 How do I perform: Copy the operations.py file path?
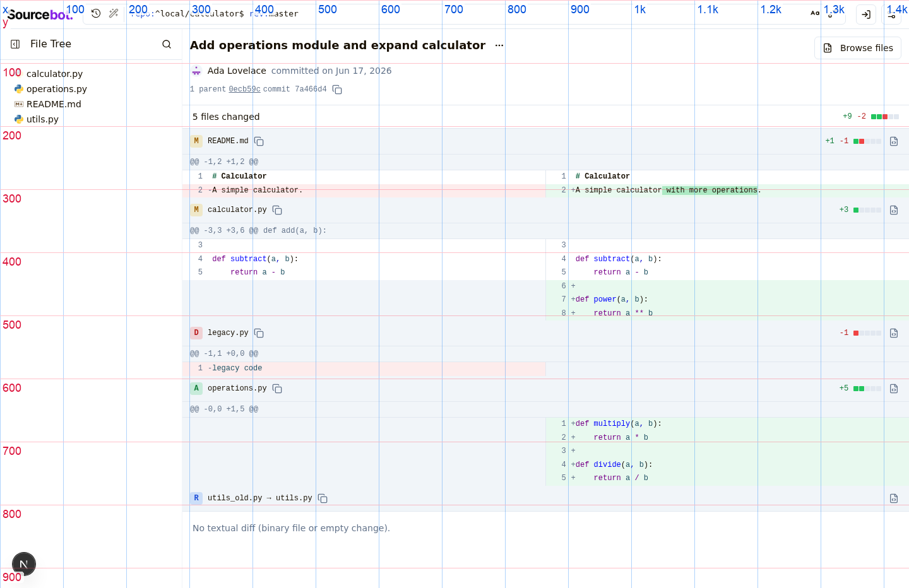[x=277, y=389]
